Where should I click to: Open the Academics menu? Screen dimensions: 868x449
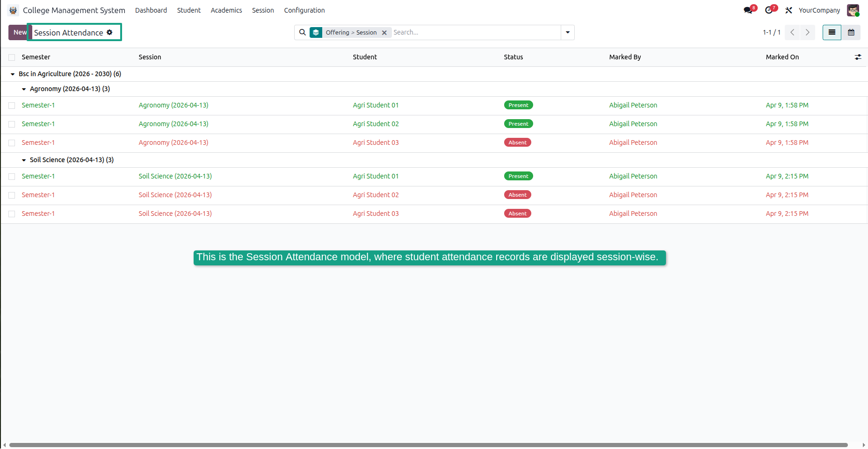pyautogui.click(x=226, y=10)
